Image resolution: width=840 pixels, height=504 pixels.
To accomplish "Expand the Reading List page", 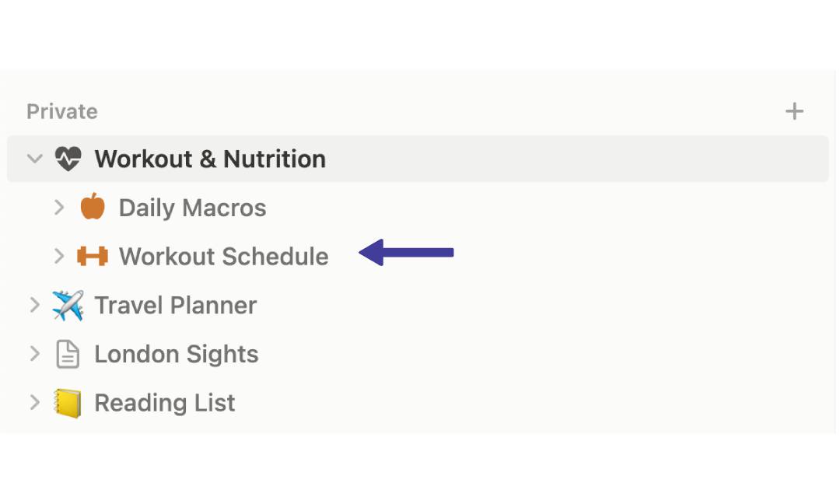I will [34, 403].
